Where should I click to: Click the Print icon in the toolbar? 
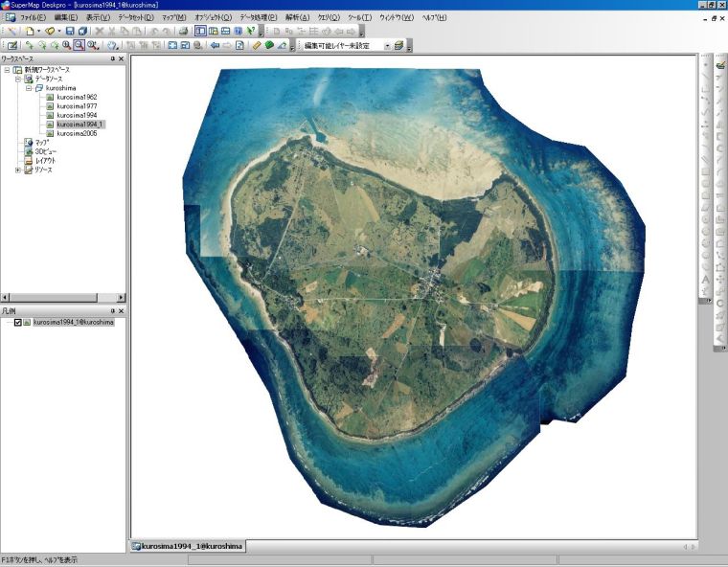(x=183, y=31)
